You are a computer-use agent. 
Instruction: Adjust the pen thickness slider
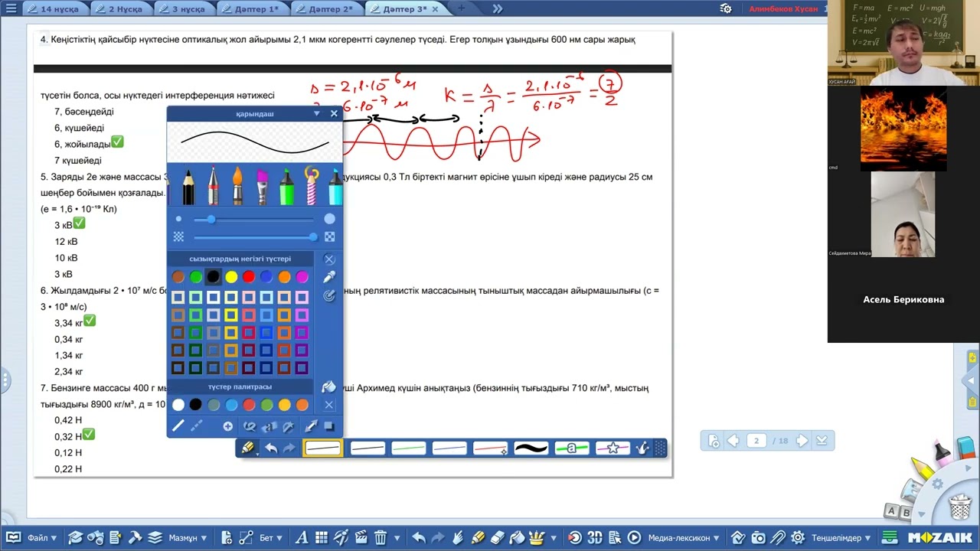pyautogui.click(x=254, y=220)
